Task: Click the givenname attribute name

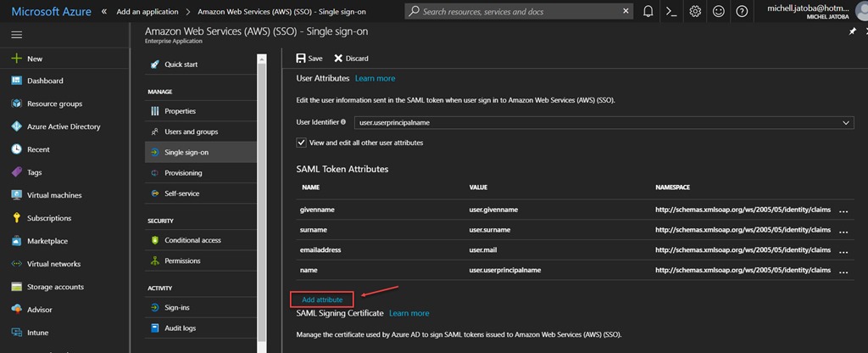Action: click(x=317, y=210)
